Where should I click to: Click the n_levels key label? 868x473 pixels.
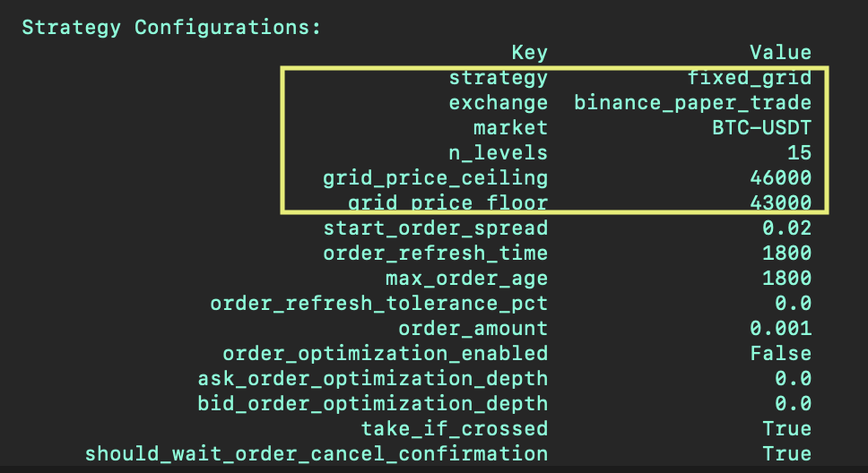pyautogui.click(x=498, y=153)
